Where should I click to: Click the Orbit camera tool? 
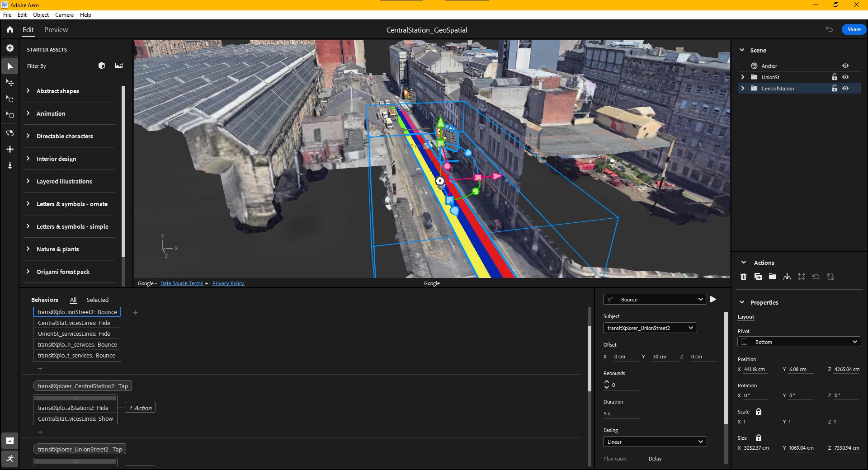coord(10,133)
